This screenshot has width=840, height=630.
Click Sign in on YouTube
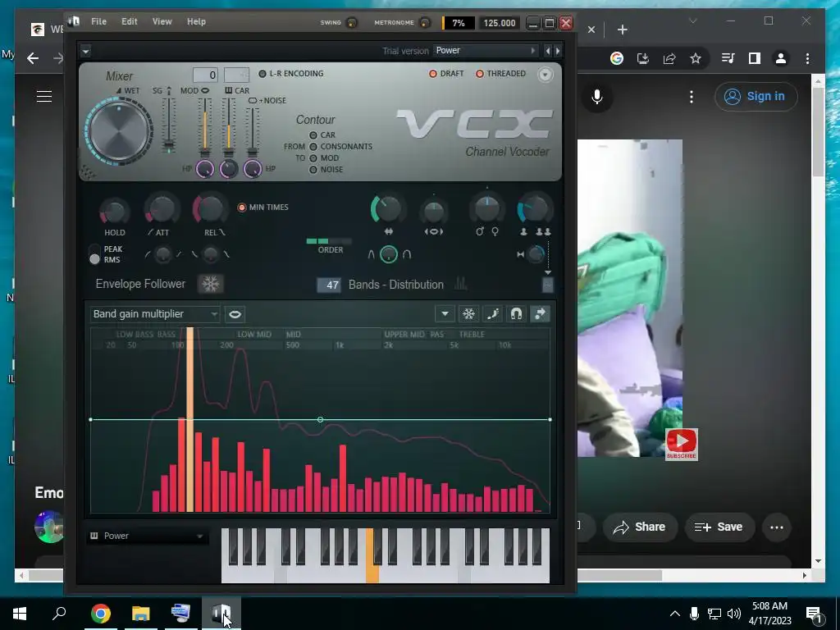tap(756, 97)
